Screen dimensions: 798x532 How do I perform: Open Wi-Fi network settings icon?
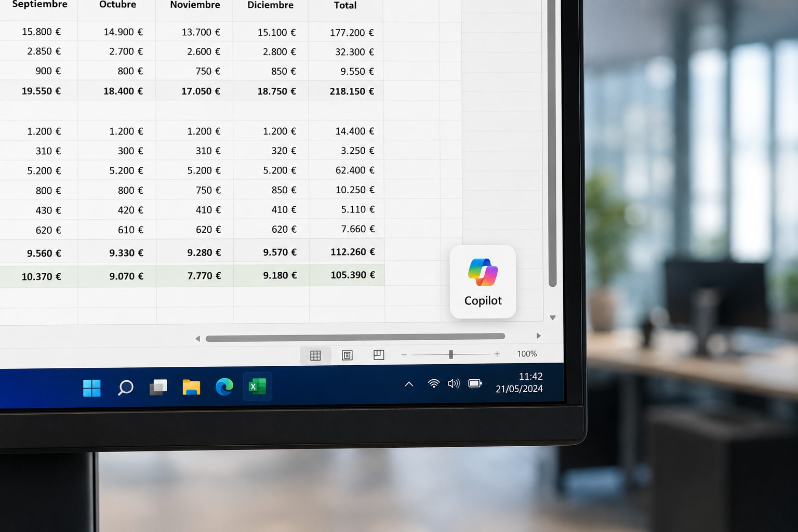point(433,383)
